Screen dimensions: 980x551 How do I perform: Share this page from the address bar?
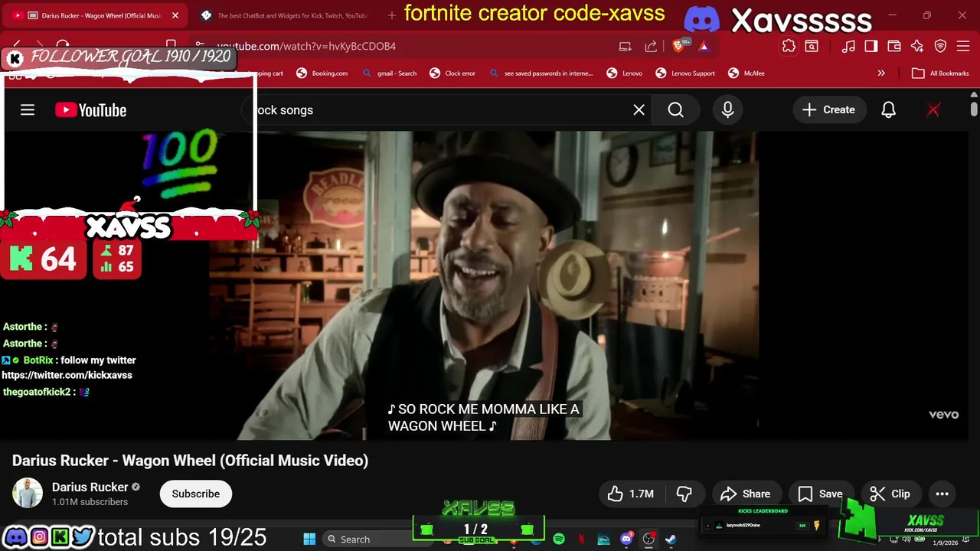651,47
